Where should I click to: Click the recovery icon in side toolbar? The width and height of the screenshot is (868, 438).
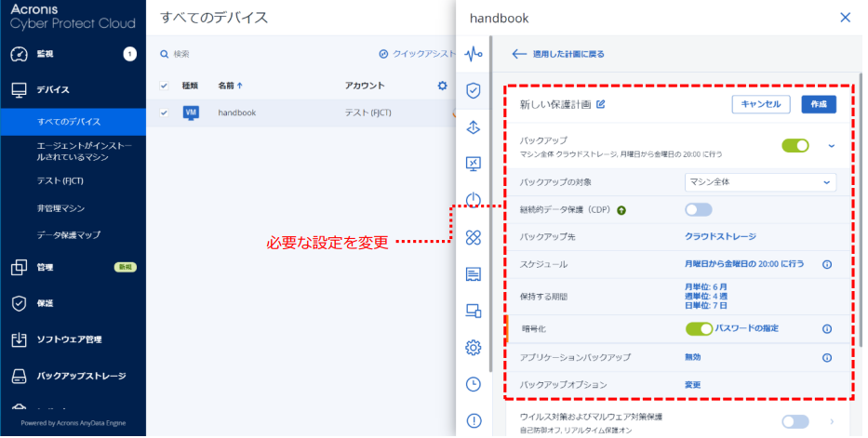(x=474, y=127)
